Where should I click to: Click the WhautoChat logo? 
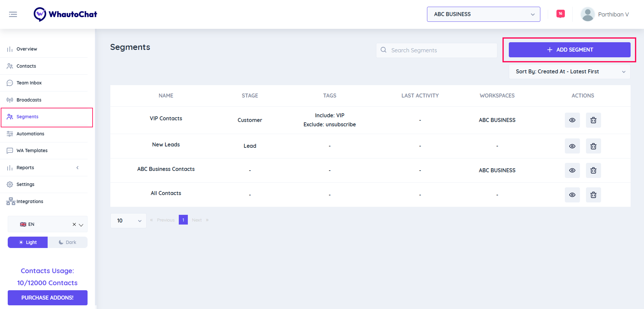coord(65,14)
